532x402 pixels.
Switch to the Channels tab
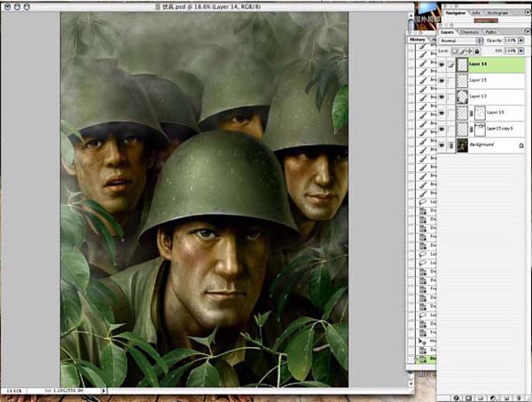pos(470,32)
